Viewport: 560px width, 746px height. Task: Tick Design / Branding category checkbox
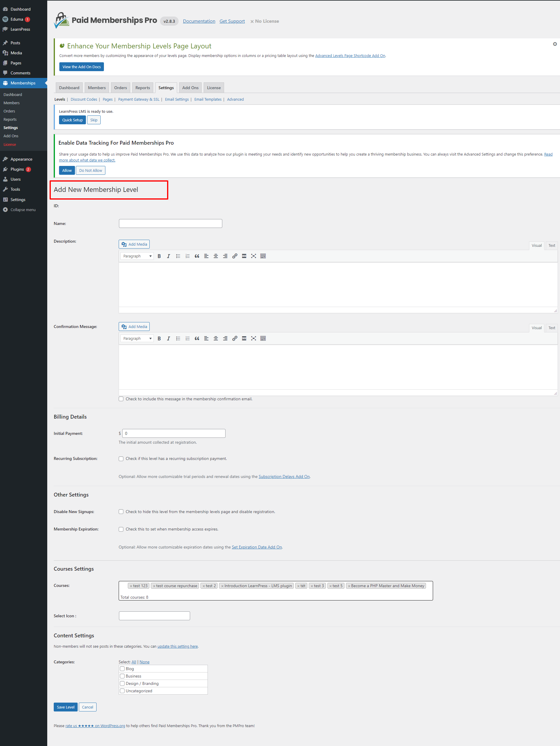coord(123,684)
